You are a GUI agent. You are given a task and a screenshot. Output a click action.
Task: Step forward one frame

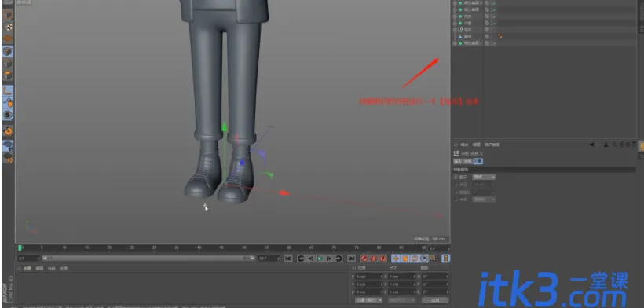pyautogui.click(x=329, y=258)
